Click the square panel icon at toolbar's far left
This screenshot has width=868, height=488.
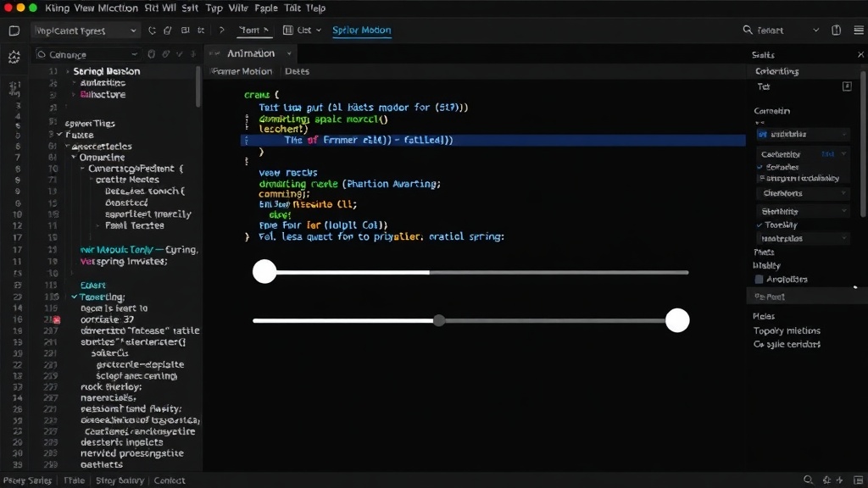click(14, 30)
